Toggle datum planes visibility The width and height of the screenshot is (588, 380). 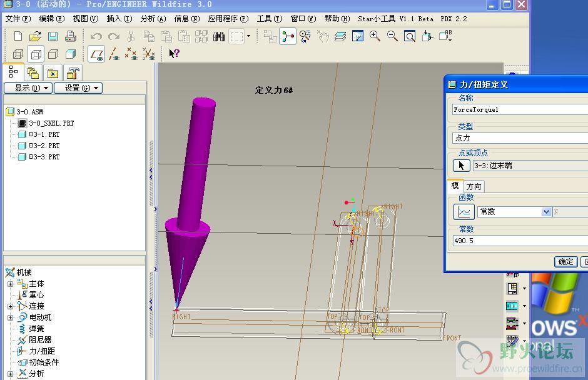point(96,54)
